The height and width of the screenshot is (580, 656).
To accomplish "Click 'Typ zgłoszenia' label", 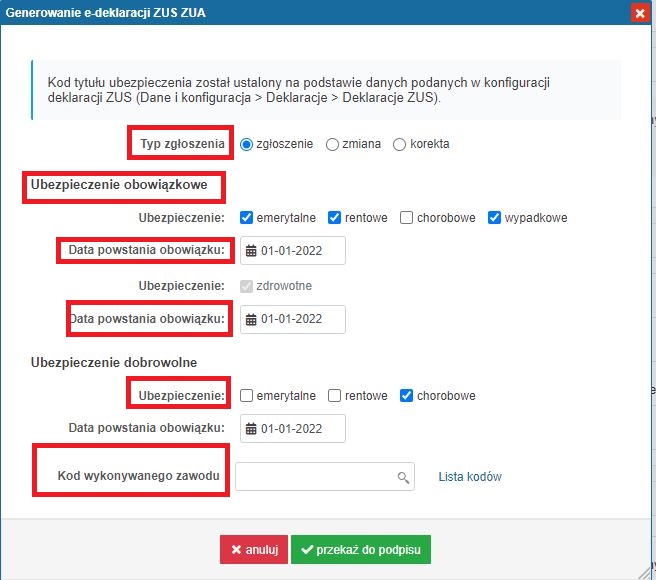I will (182, 144).
